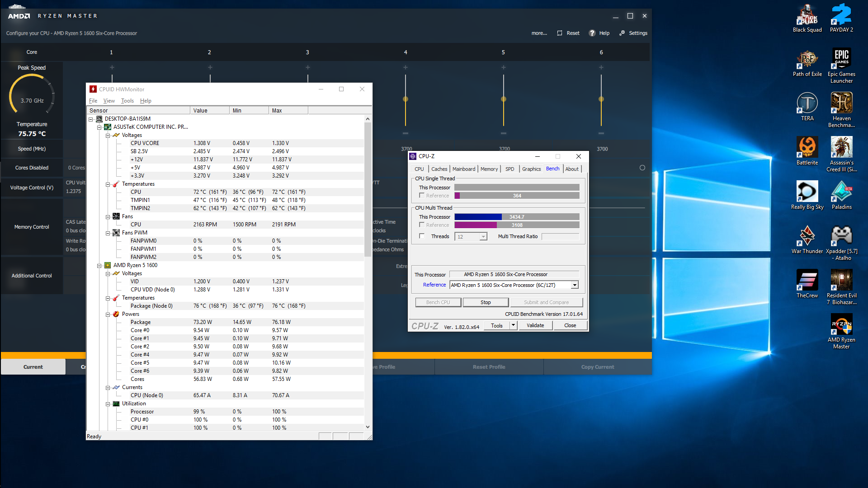Click the round toggle at the right of the Cores Disabled row
This screenshot has width=868, height=488.
click(642, 168)
